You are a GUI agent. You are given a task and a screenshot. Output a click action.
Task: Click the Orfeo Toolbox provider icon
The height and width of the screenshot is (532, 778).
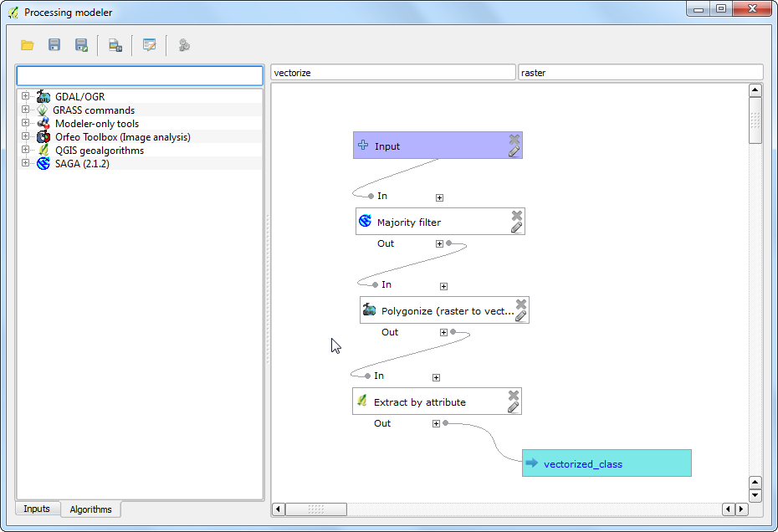[44, 136]
